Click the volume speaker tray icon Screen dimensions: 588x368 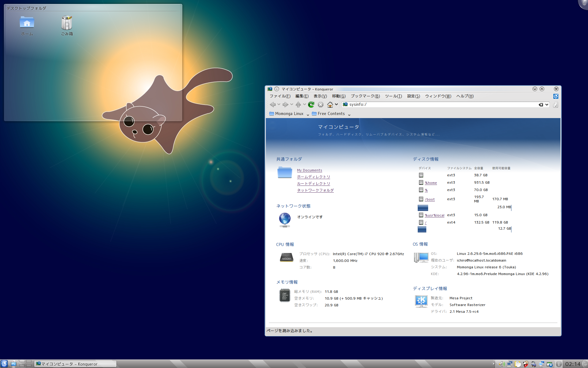501,364
